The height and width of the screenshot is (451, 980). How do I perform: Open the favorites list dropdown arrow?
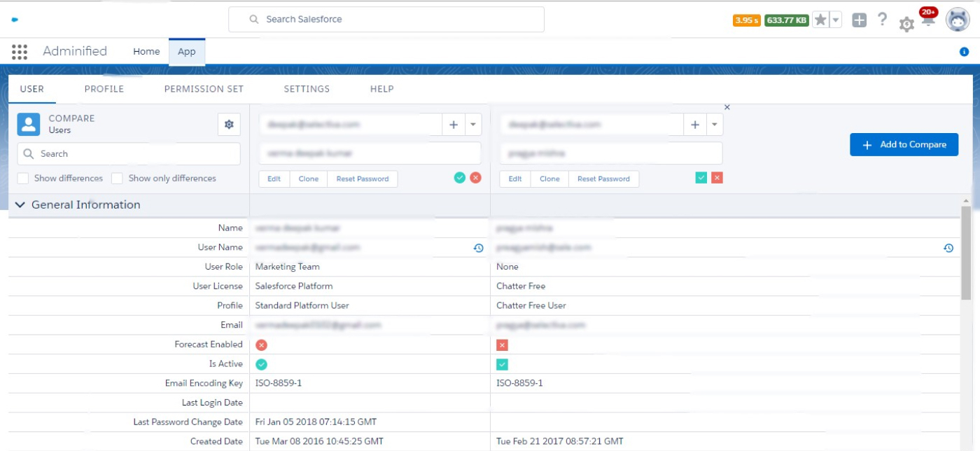[836, 20]
